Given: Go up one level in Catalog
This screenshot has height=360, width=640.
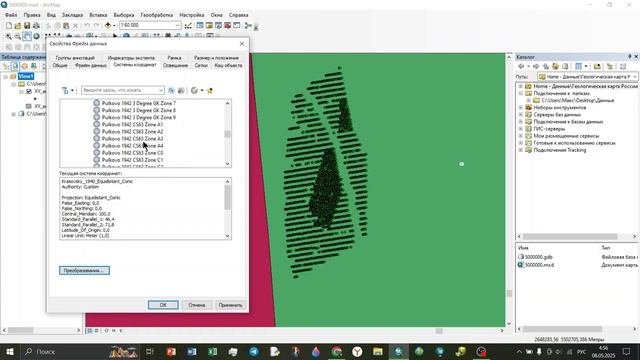Looking at the screenshot, I should pos(546,66).
